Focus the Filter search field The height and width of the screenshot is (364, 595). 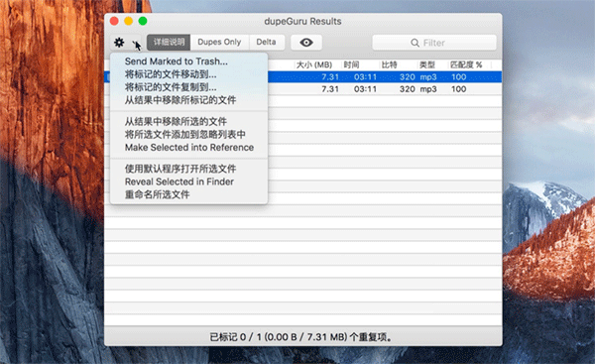coord(434,43)
